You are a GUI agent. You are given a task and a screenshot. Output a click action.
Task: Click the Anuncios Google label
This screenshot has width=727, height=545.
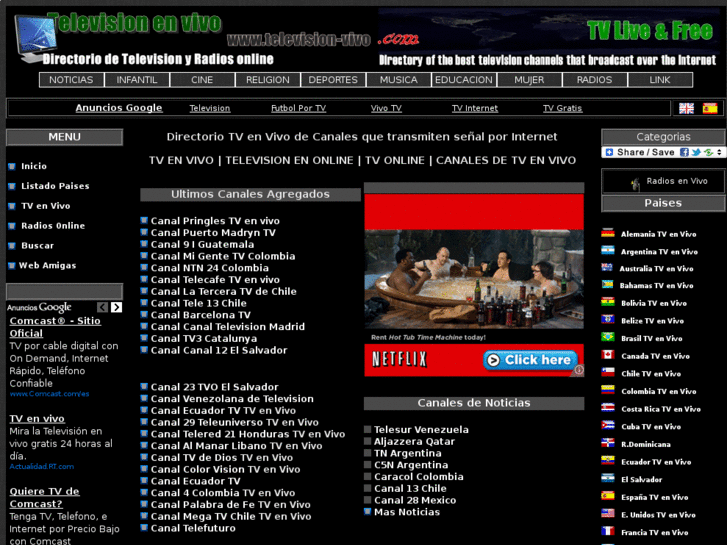click(119, 108)
